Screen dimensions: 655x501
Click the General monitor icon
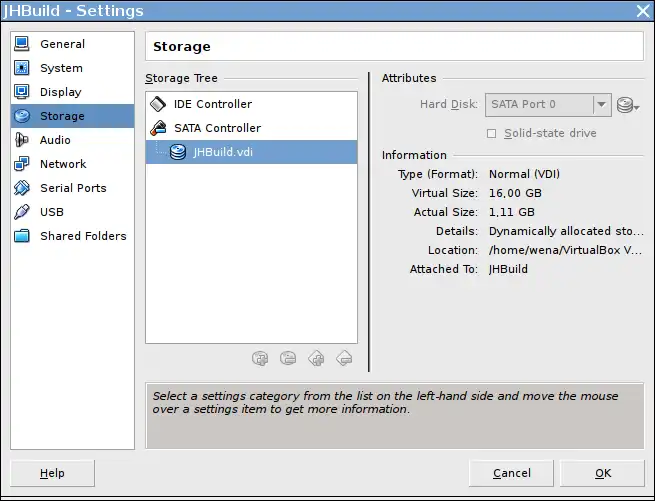tap(22, 44)
